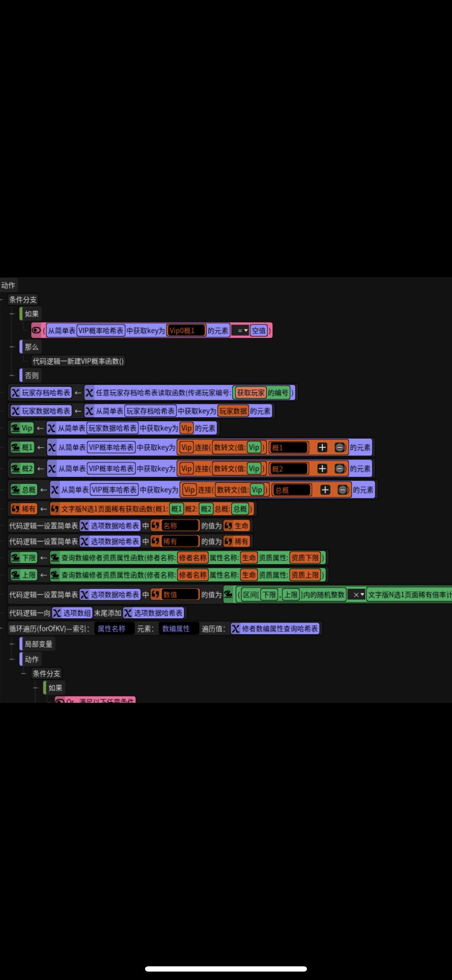The image size is (452, 980).
Task: Click the 空值 value block
Action: (259, 331)
